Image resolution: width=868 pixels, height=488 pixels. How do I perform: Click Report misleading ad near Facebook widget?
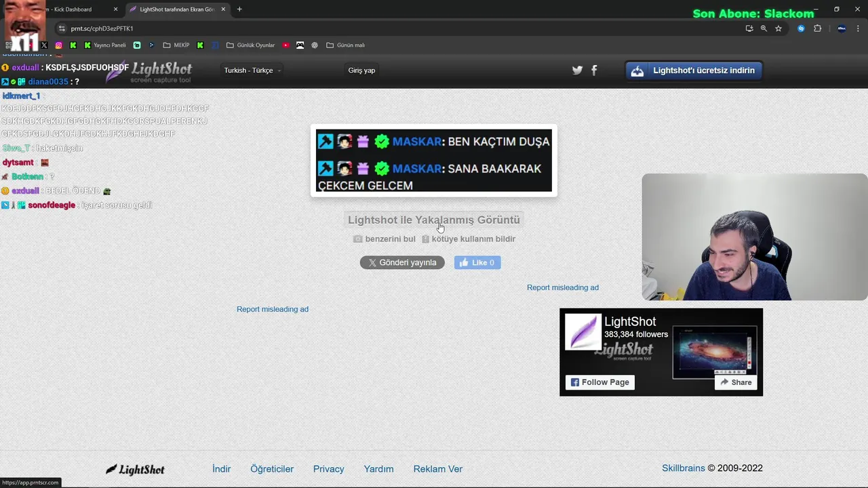coord(563,287)
